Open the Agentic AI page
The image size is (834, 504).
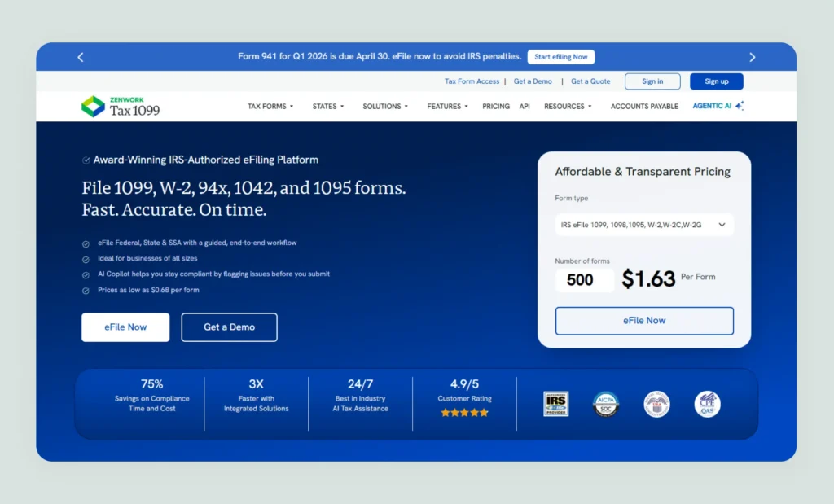(x=712, y=106)
